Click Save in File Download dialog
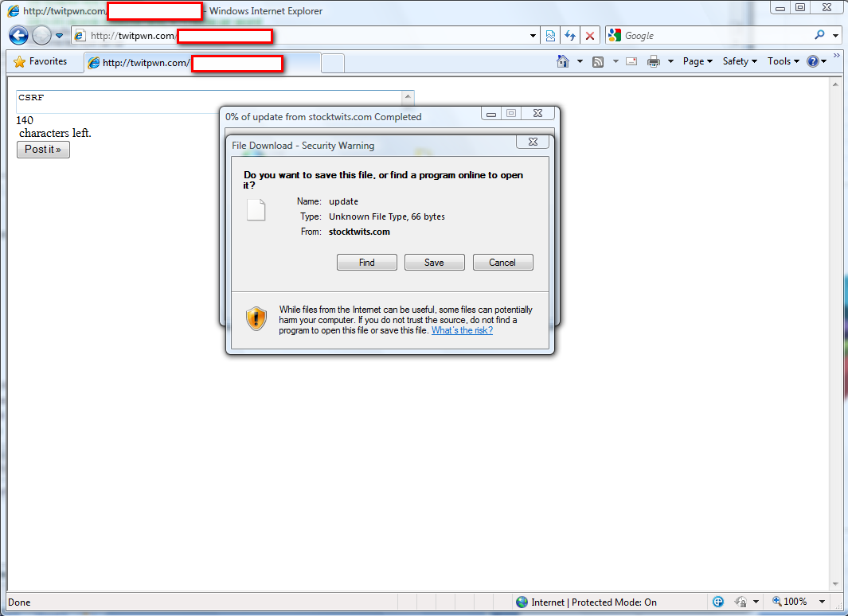Screen dimensions: 848x616 point(434,262)
